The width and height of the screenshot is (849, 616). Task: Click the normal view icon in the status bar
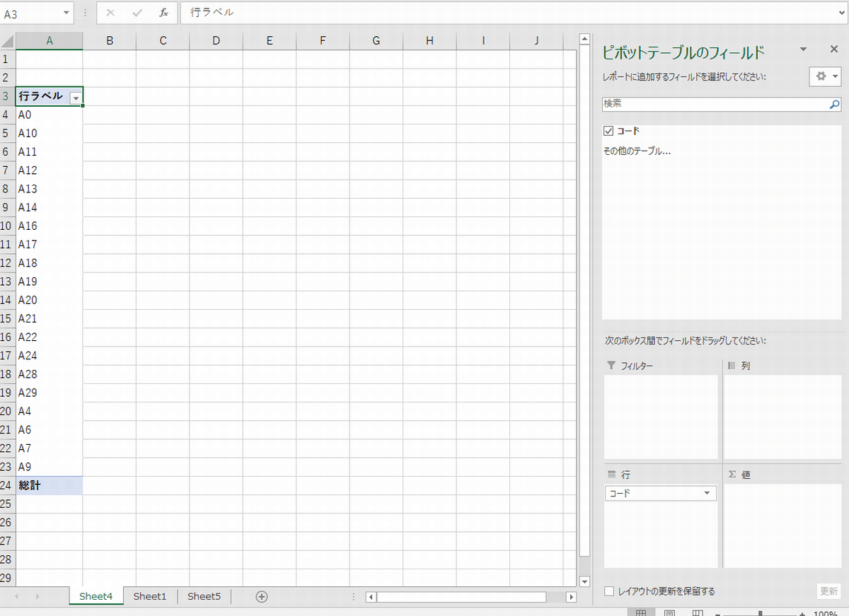pyautogui.click(x=641, y=612)
